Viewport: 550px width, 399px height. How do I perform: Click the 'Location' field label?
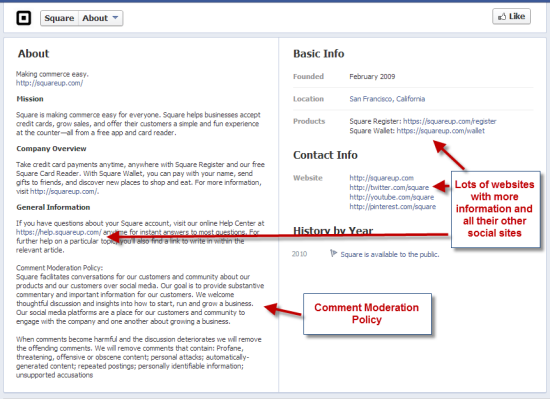click(308, 99)
